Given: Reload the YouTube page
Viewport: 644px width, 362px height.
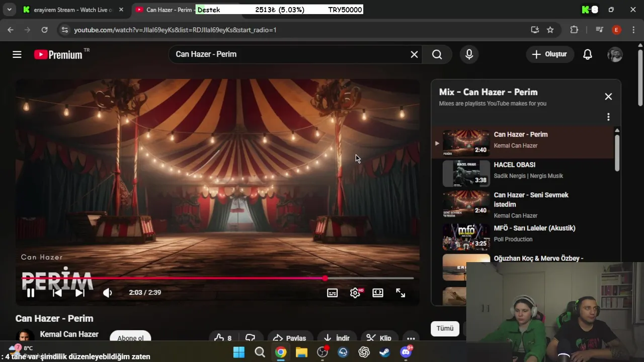Looking at the screenshot, I should pos(44,30).
